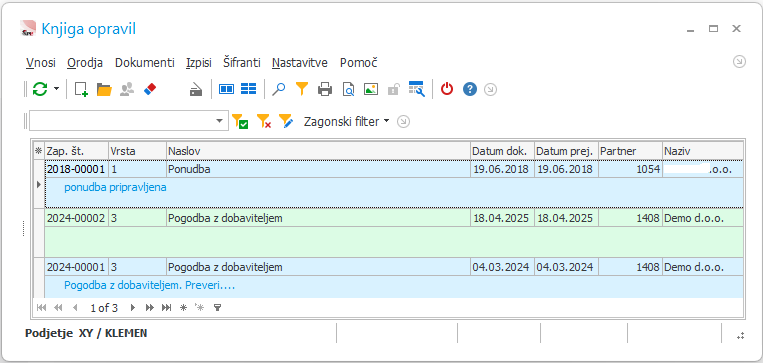Sort by the Zap. št. column header

coord(76,151)
